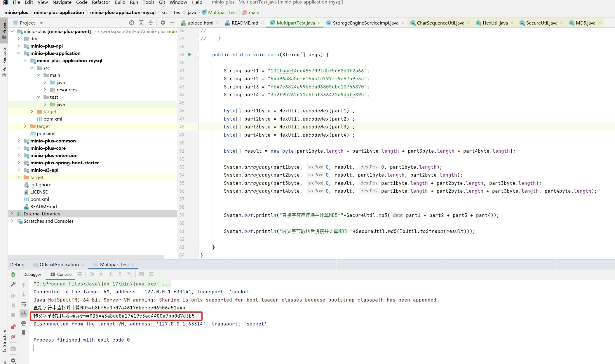This screenshot has height=364, width=615.
Task: Click the Run to Cursor icon
Action: (130, 274)
